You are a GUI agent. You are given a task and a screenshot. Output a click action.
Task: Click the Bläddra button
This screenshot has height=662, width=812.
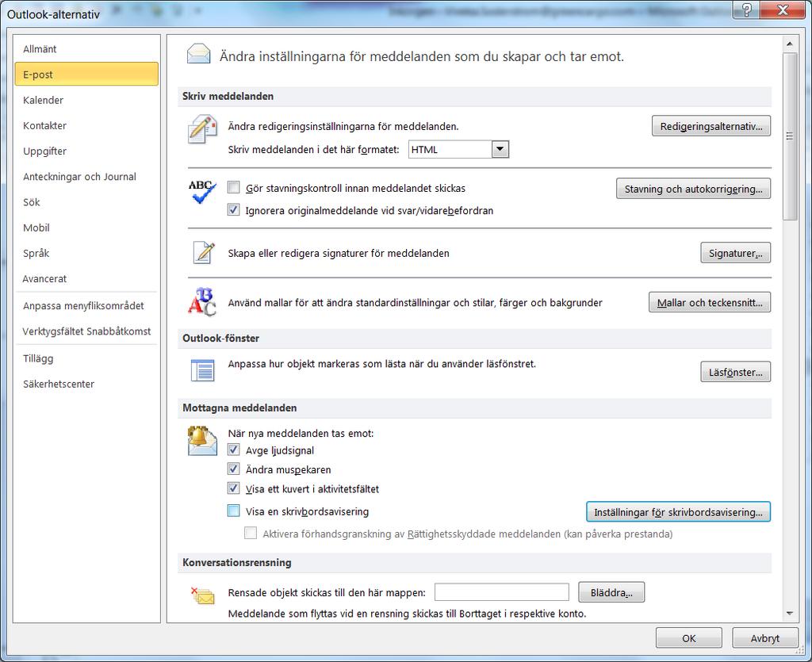tap(611, 593)
